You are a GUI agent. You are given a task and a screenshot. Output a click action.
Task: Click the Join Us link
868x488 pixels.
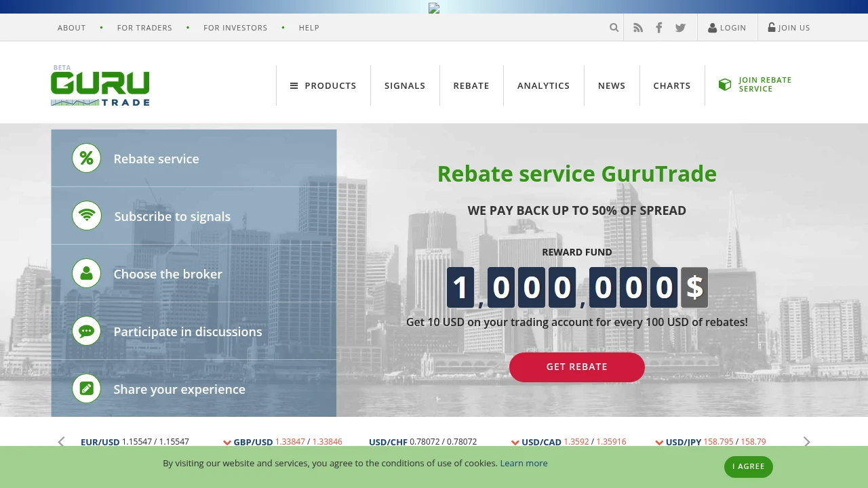(x=789, y=28)
